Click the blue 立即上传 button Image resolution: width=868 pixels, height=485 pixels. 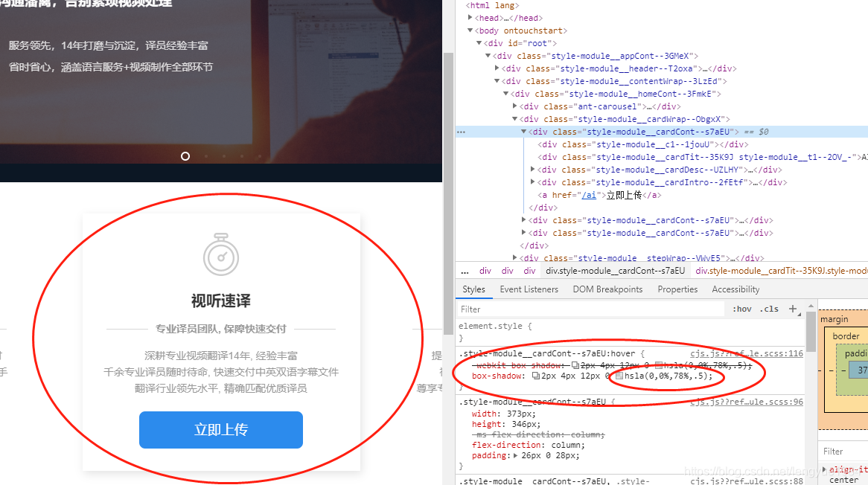click(221, 430)
